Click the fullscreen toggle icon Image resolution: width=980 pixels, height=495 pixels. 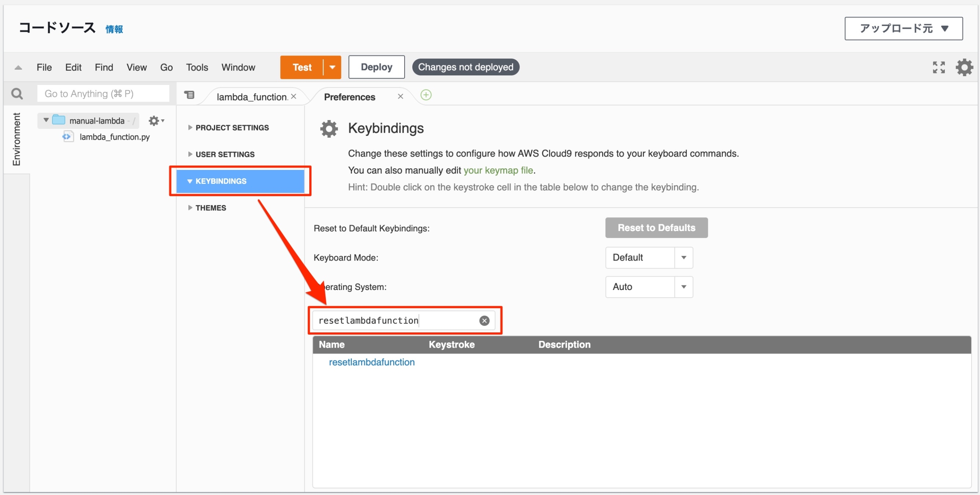[x=938, y=67]
